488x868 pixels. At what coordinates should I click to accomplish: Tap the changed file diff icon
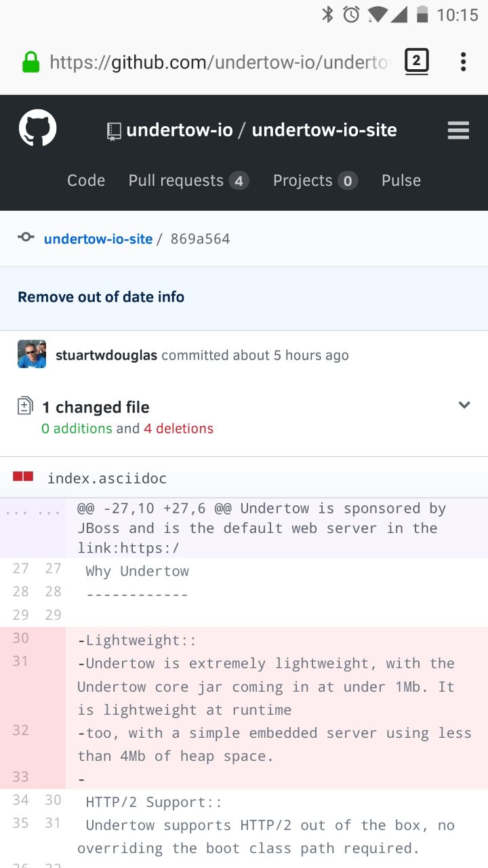[24, 406]
